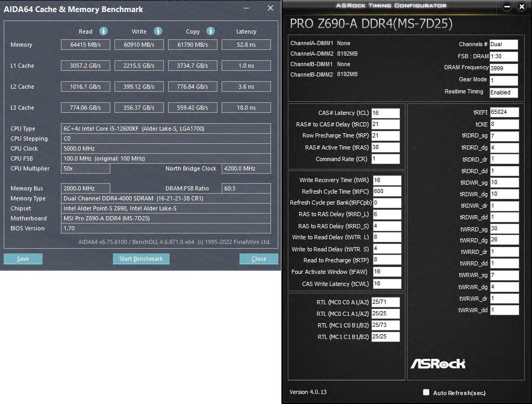This screenshot has width=532, height=404.
Task: Click the Read info icon in AIDA64
Action: 103,31
